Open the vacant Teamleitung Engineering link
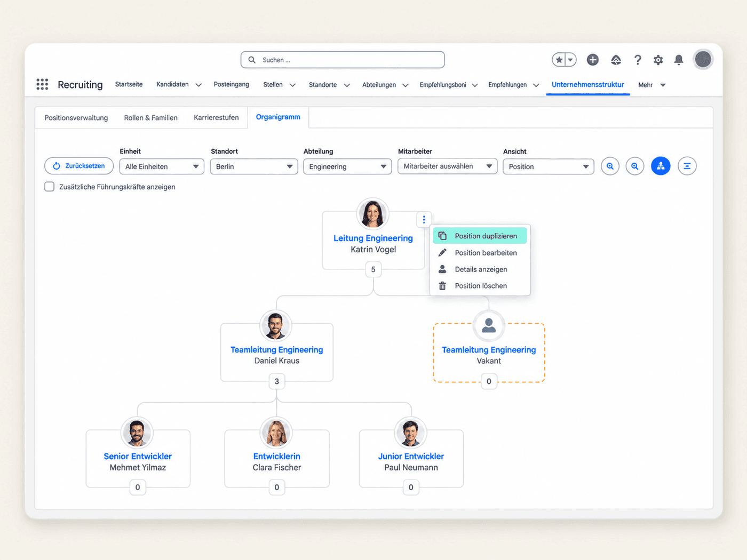This screenshot has width=747, height=560. (489, 349)
